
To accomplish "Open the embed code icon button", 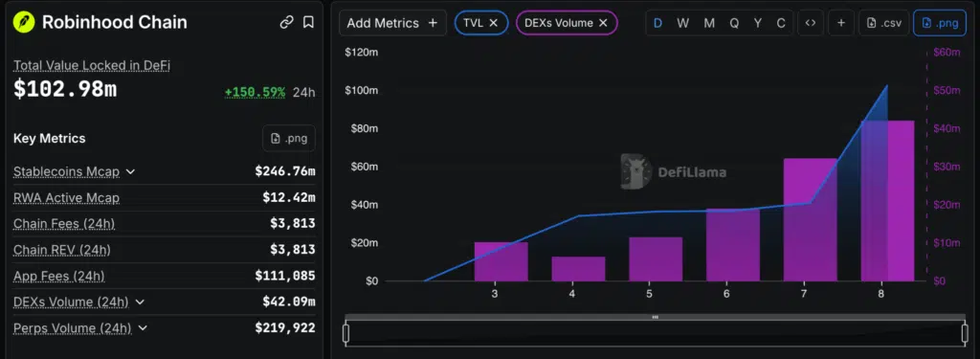I will coord(811,23).
